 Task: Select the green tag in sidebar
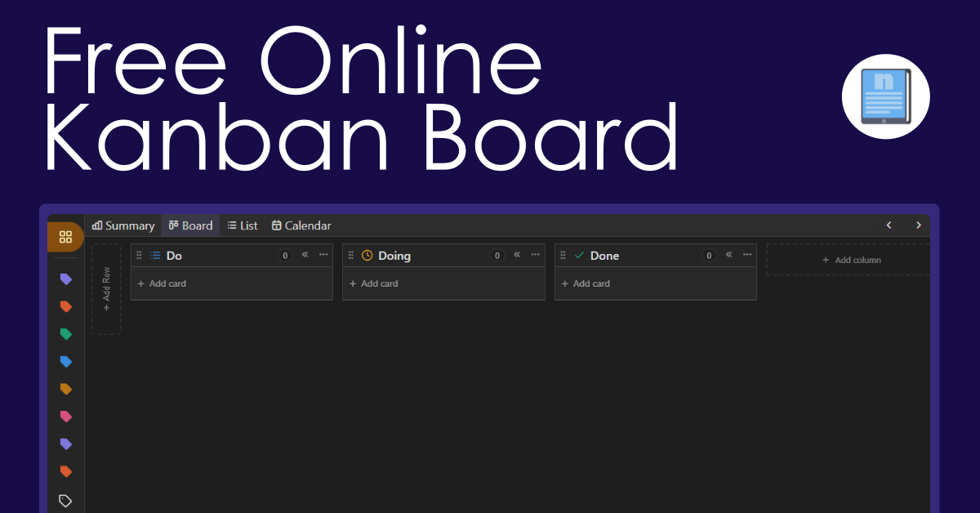tap(66, 334)
